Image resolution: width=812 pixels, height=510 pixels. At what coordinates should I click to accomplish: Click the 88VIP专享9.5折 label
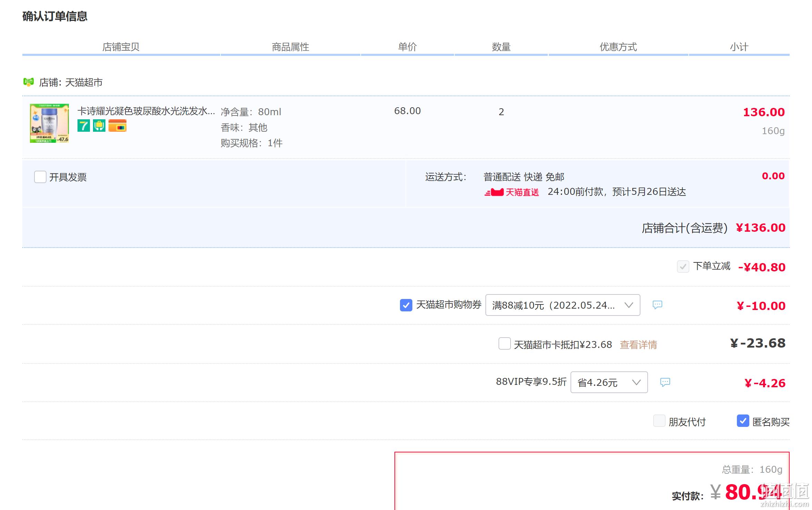[531, 381]
